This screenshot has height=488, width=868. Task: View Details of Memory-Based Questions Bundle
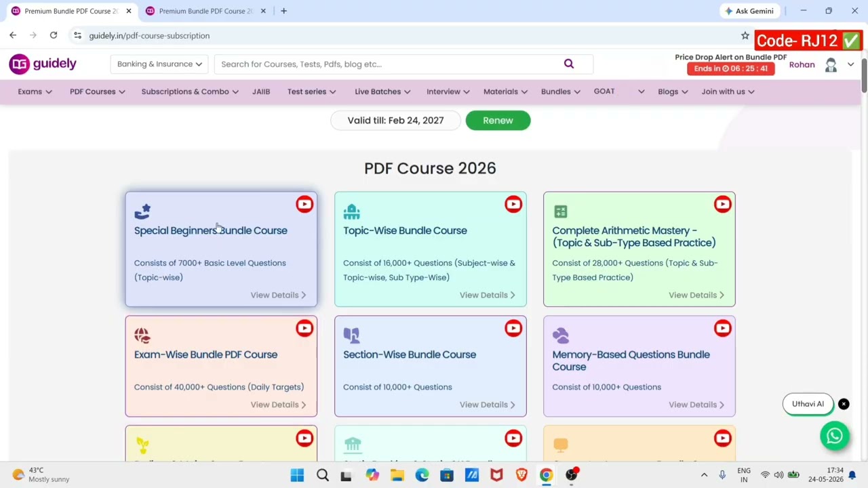point(696,405)
